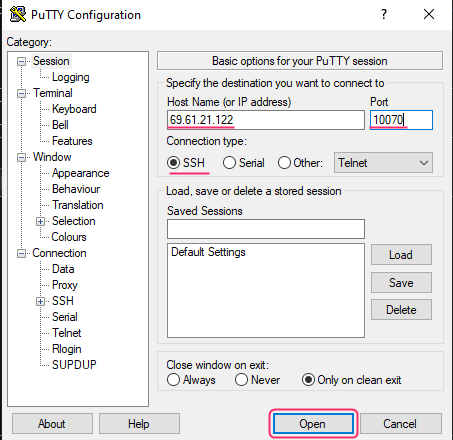Click the PuTTY icon in title bar
This screenshot has width=453, height=440.
(x=18, y=14)
